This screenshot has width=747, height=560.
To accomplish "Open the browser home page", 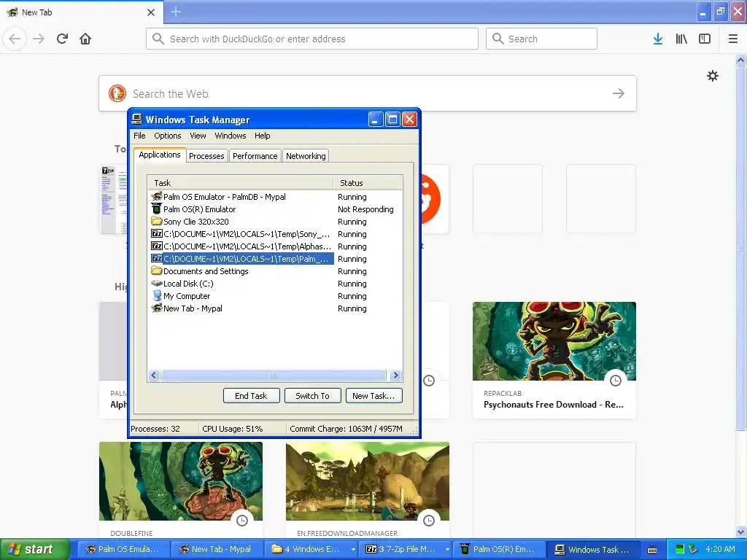I will pos(85,39).
